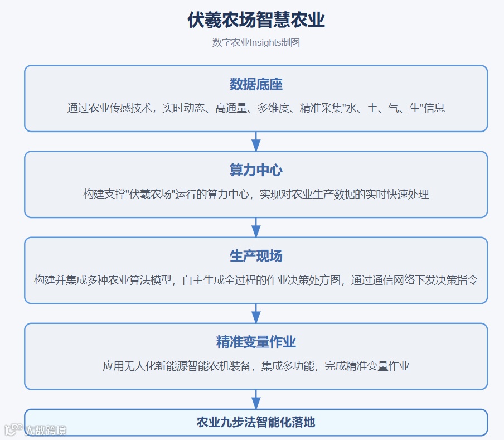Click the 农业九步法智能化落地 box

click(256, 422)
